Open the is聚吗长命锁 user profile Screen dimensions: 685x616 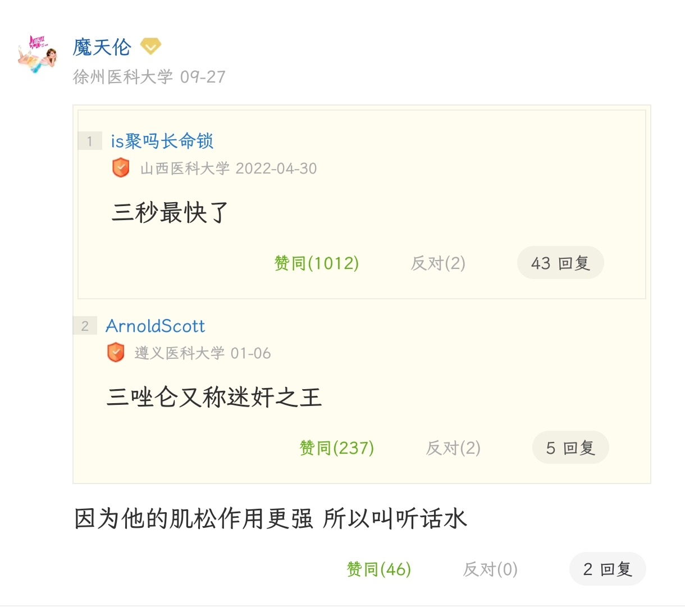point(162,141)
